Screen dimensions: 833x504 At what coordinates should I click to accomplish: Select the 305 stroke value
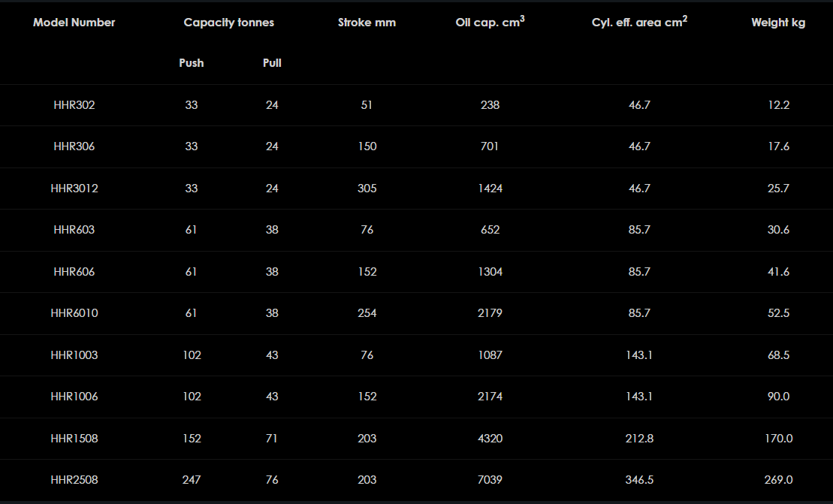point(367,189)
